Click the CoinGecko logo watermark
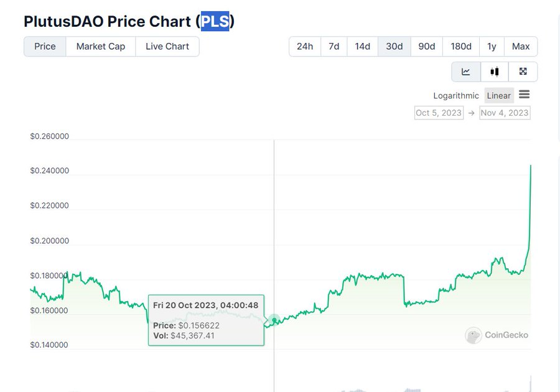 pos(497,335)
